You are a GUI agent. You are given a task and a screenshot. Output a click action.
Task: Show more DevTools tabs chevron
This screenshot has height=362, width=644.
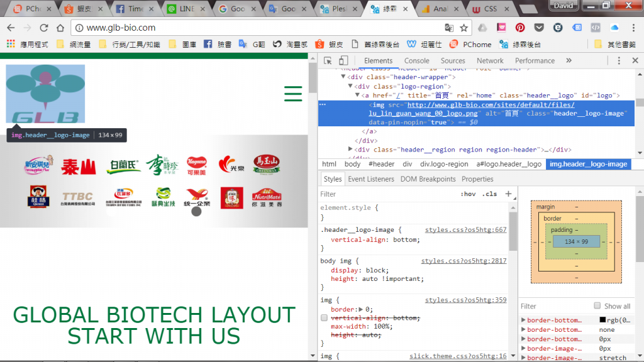point(569,61)
